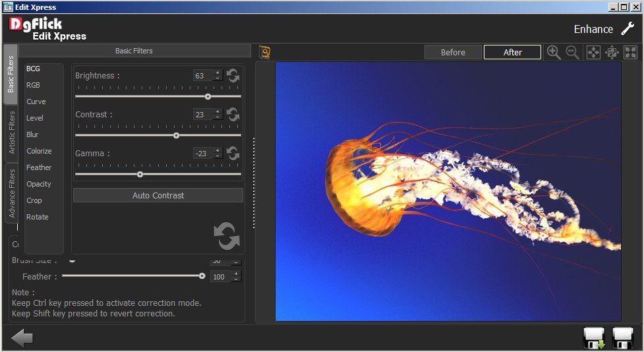Show the After view
The height and width of the screenshot is (352, 644).
coord(512,52)
